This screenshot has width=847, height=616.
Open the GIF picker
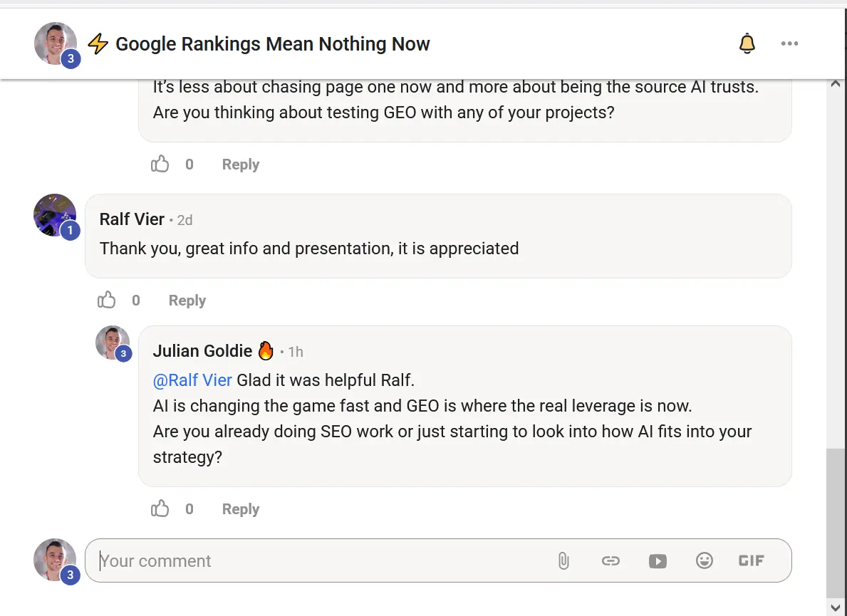[752, 561]
